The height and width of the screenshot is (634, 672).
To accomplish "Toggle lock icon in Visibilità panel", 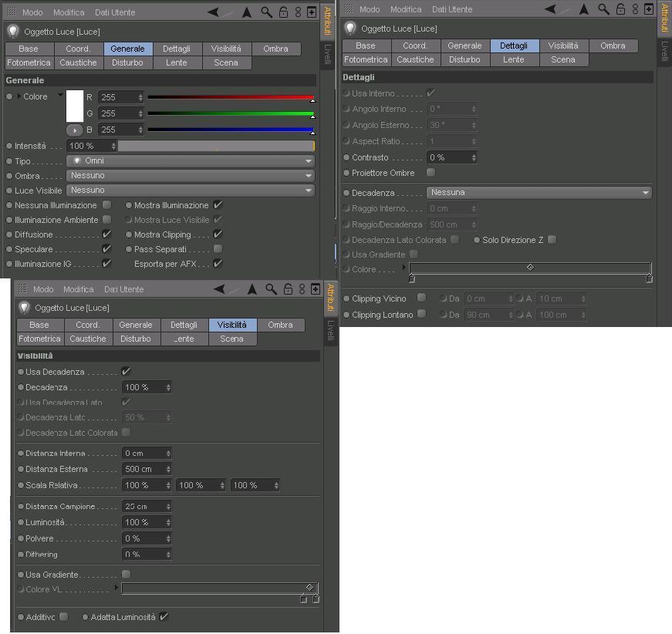I will point(288,289).
